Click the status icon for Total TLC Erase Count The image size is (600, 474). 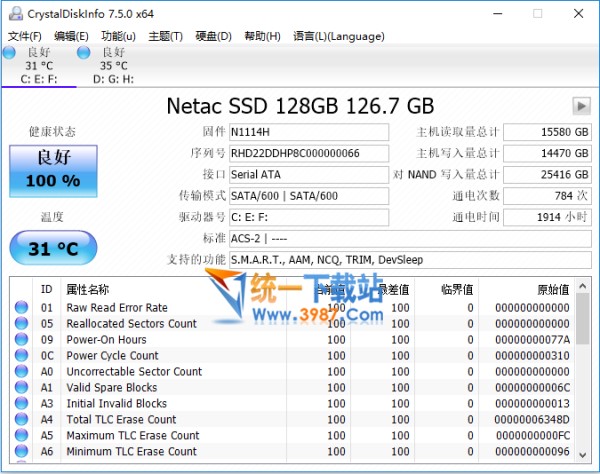[21, 419]
